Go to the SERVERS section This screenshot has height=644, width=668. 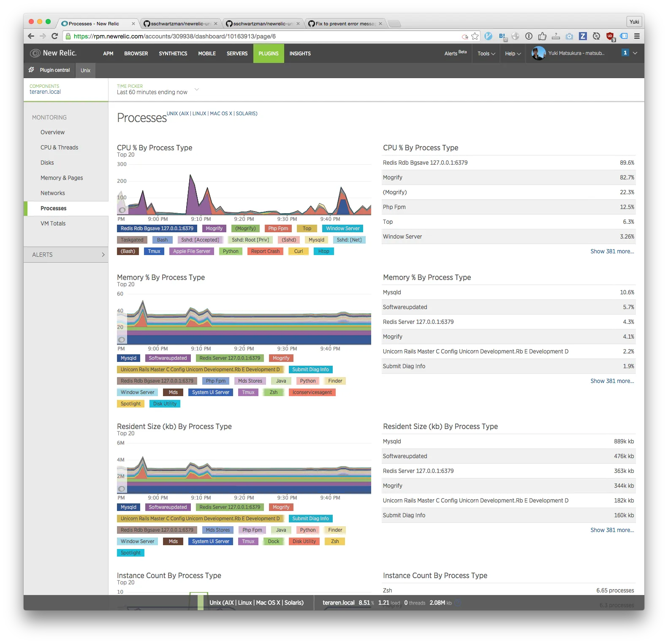[237, 54]
